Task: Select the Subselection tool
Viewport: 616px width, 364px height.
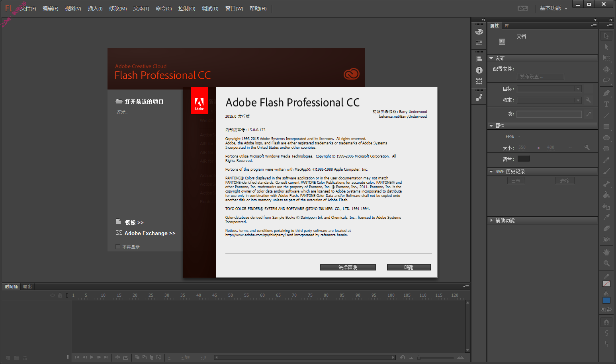Action: point(606,47)
